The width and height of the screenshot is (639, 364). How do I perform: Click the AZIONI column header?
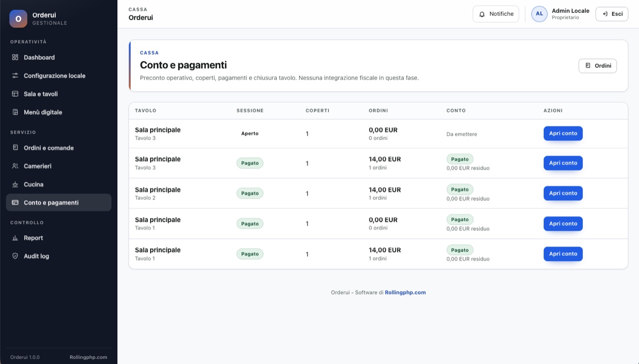[x=553, y=111]
